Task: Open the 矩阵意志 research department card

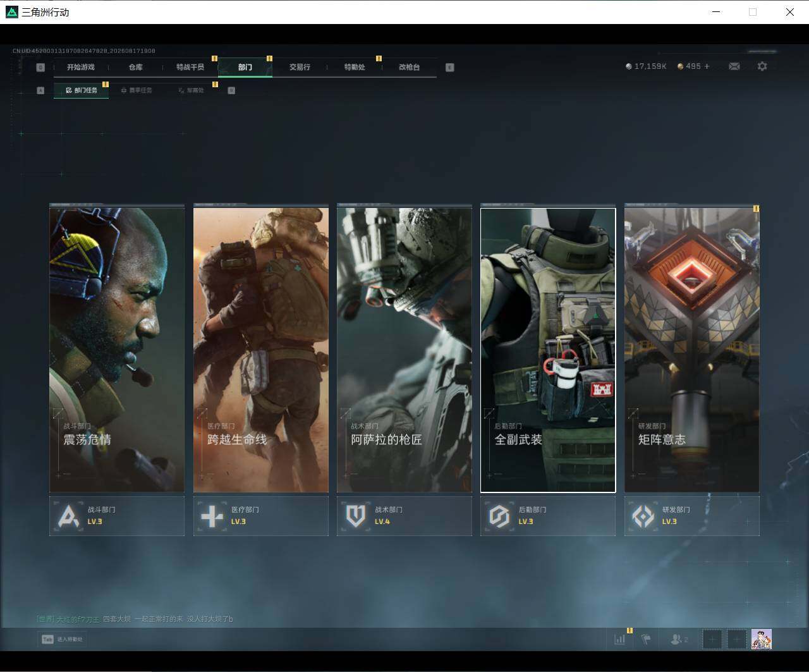Action: coord(692,350)
